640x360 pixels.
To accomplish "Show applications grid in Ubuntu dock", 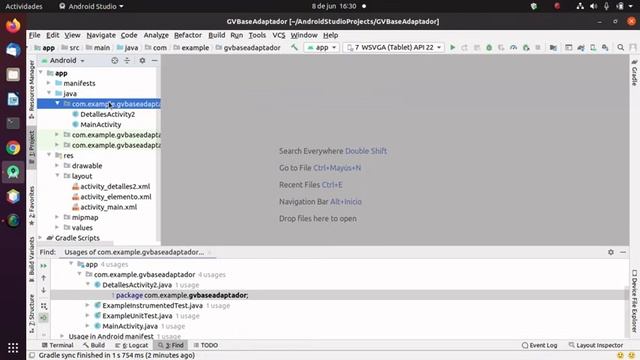I will 13,348.
